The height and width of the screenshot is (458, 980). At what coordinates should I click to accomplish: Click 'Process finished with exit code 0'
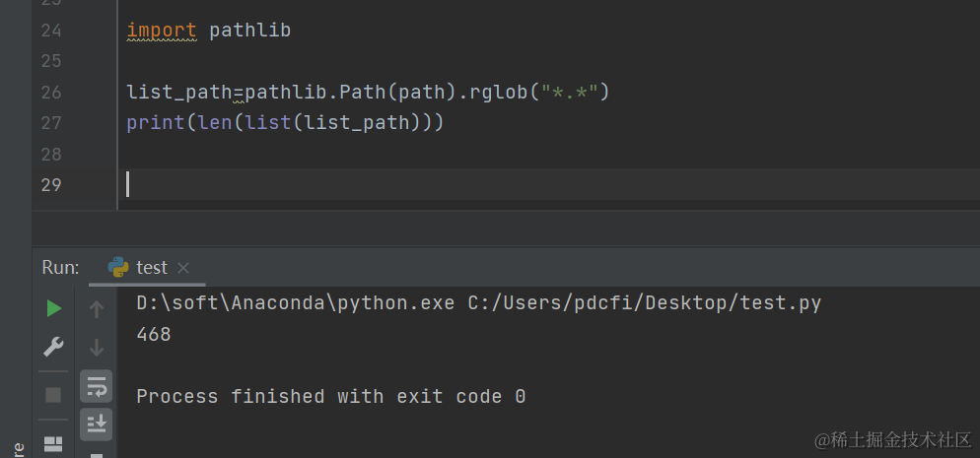(x=331, y=397)
